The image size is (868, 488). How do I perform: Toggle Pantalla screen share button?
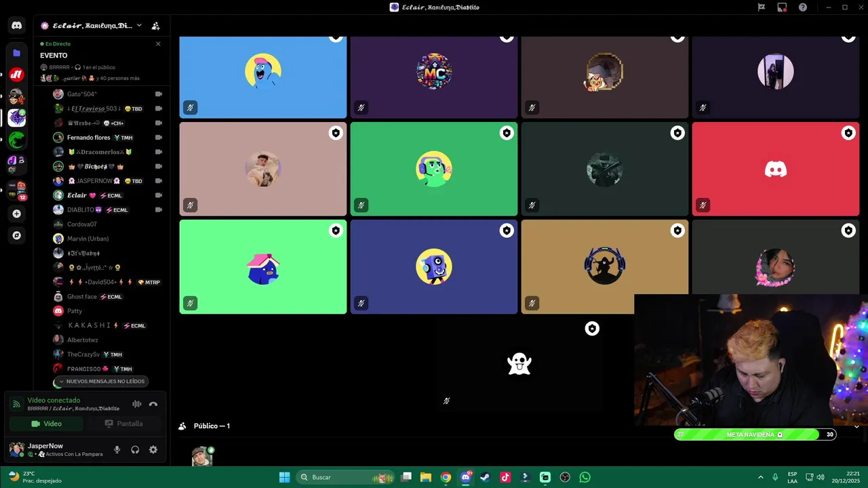coord(123,424)
